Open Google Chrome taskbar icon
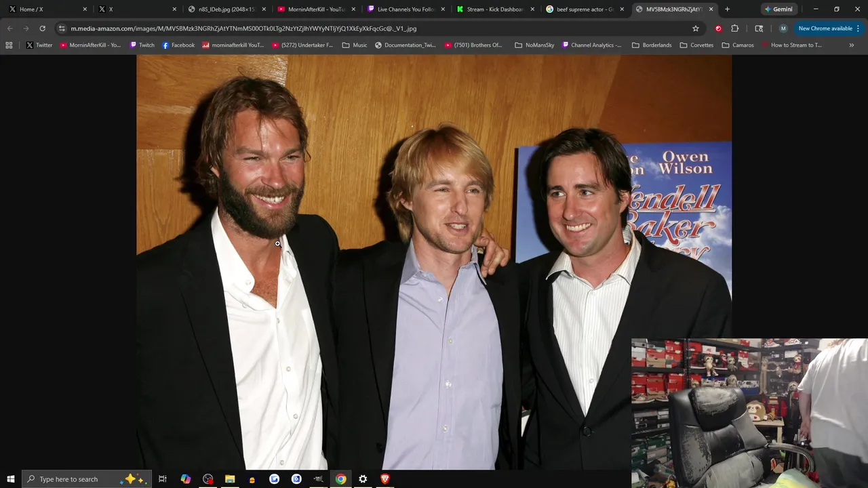This screenshot has width=868, height=488. coord(340,479)
